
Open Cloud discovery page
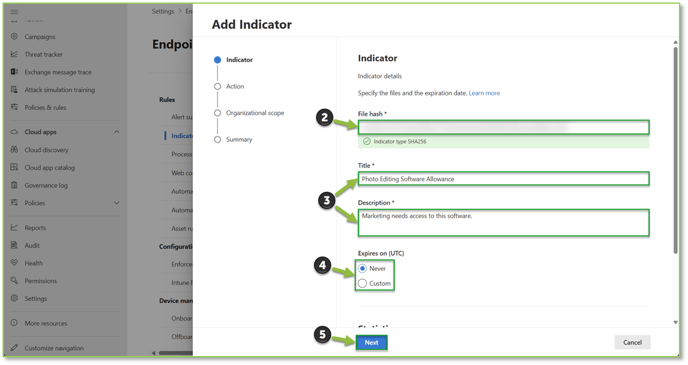click(x=47, y=150)
